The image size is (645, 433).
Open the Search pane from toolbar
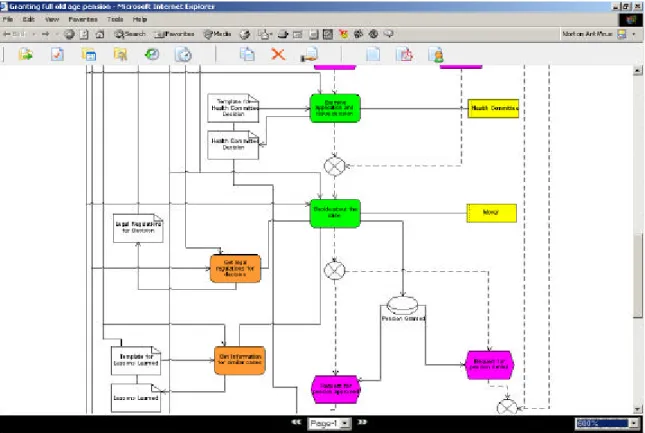click(x=130, y=34)
